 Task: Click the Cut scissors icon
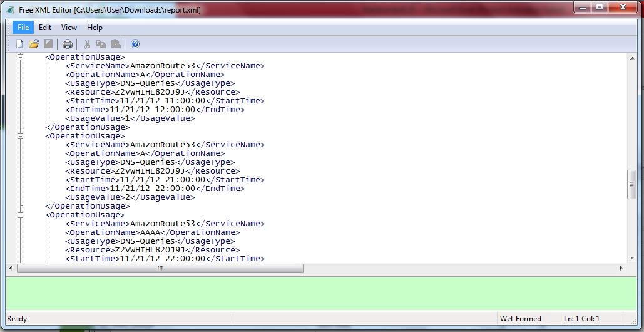[x=87, y=44]
